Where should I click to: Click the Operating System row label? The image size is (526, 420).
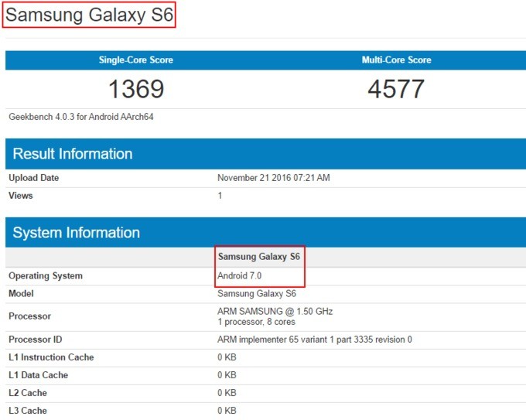(x=46, y=276)
